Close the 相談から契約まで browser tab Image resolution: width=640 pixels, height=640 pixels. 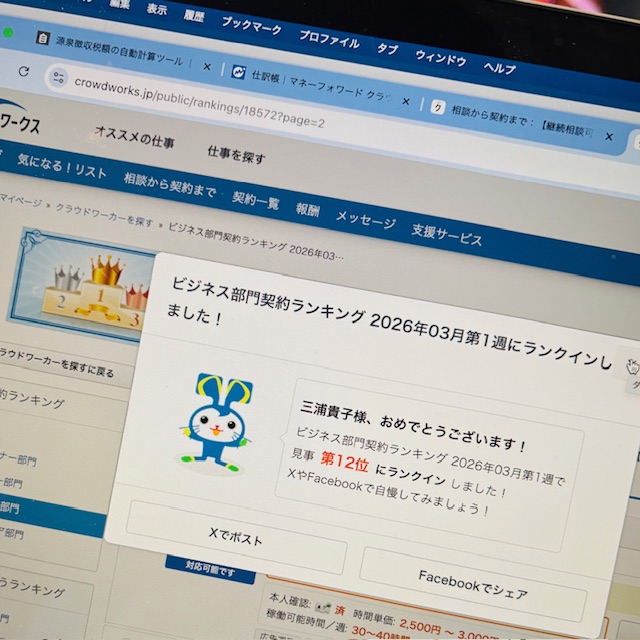pos(609,136)
